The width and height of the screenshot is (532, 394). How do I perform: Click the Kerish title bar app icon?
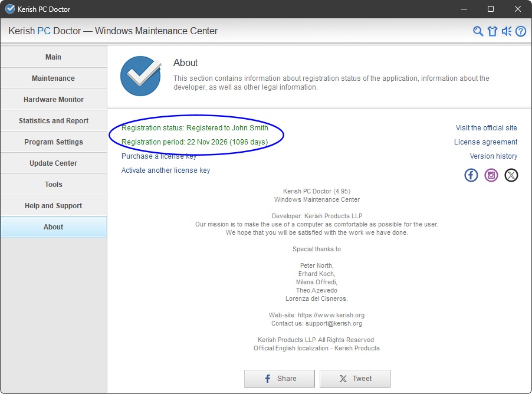[x=10, y=9]
